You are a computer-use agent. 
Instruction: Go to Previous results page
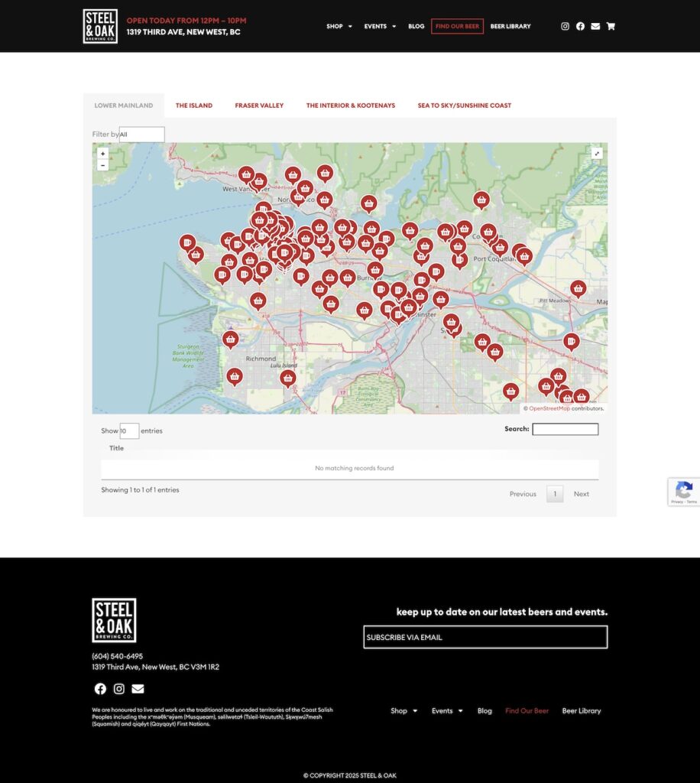[x=523, y=494]
